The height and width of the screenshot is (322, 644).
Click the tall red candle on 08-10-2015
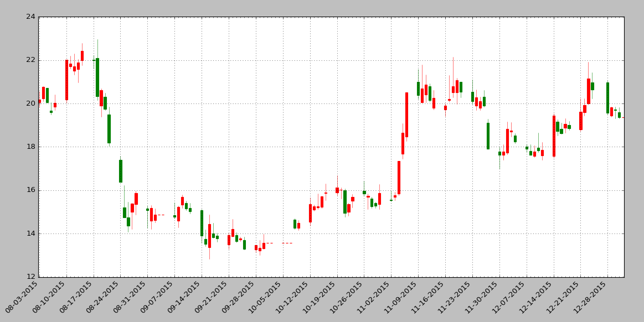click(x=66, y=80)
